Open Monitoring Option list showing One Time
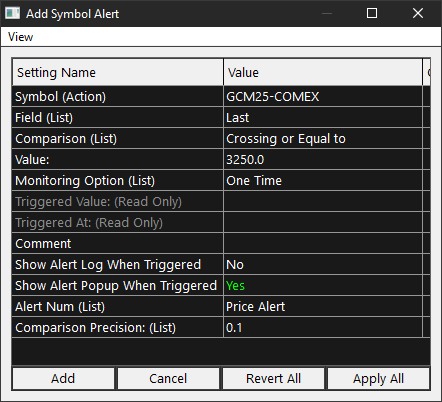Screen dimensions: 442x402 323,181
